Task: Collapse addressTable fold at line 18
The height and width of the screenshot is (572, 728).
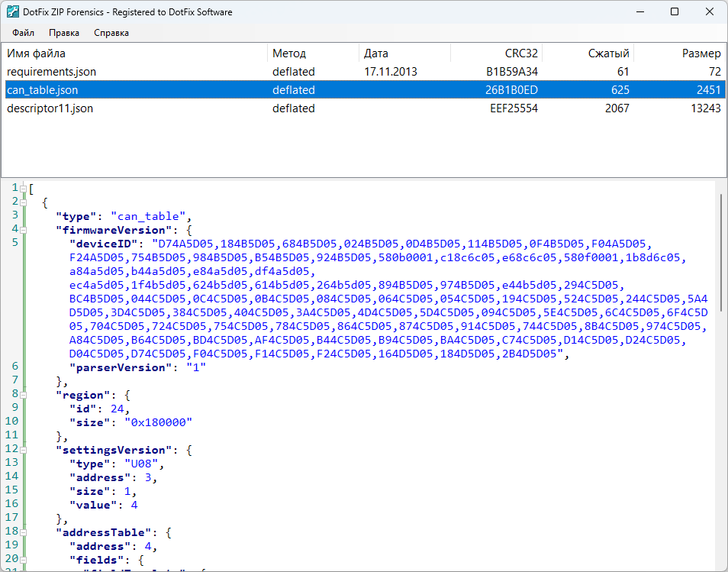Action: (23, 532)
